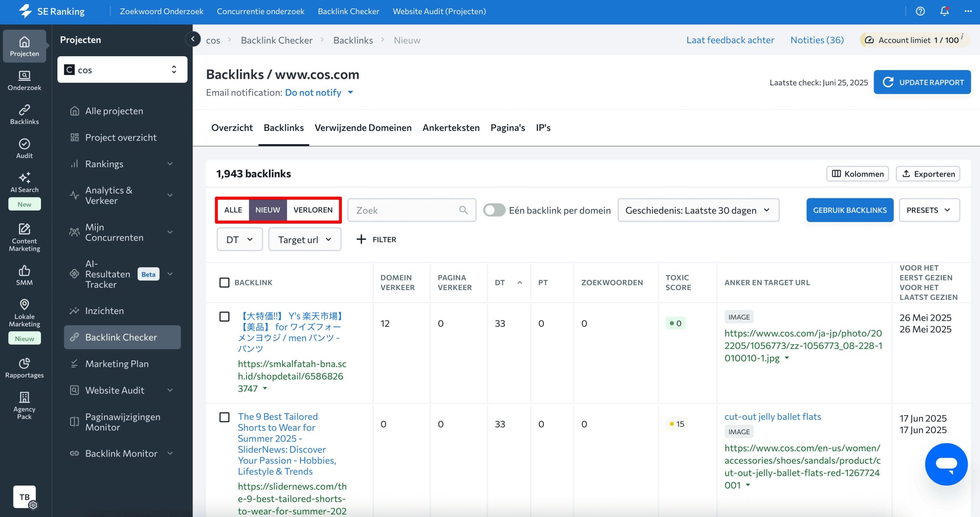
Task: Open the Agency Pack building icon
Action: (24, 405)
